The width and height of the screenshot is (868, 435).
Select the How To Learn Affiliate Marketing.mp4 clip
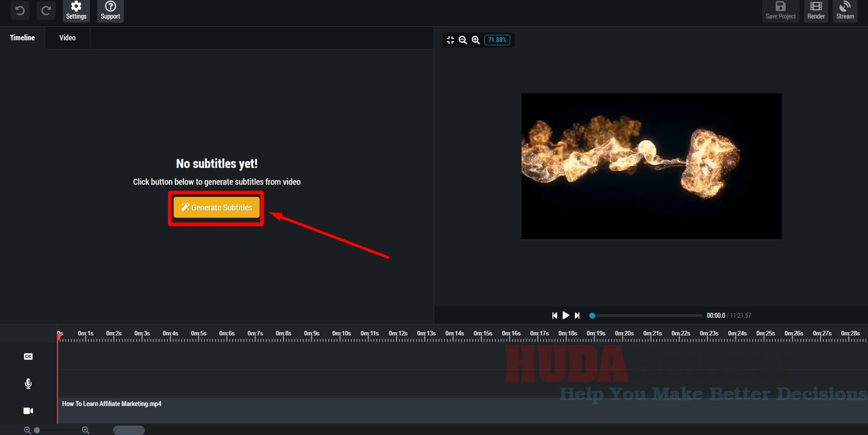point(462,410)
